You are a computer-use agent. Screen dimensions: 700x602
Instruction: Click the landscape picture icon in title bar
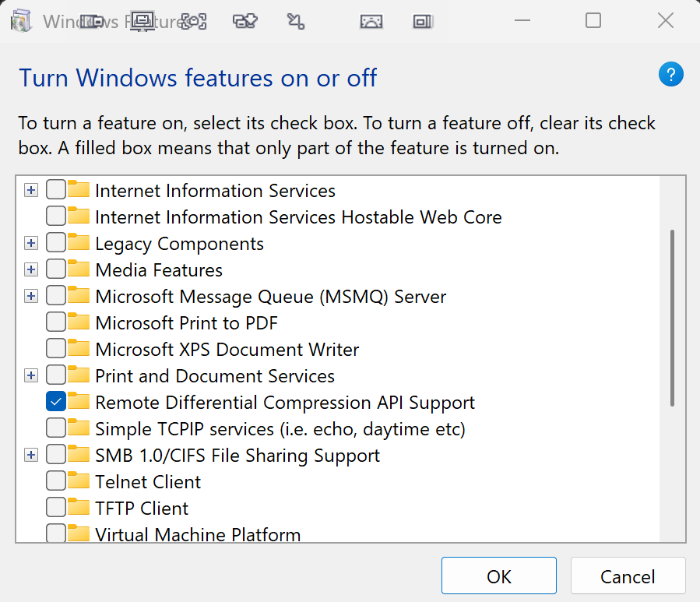click(x=371, y=22)
